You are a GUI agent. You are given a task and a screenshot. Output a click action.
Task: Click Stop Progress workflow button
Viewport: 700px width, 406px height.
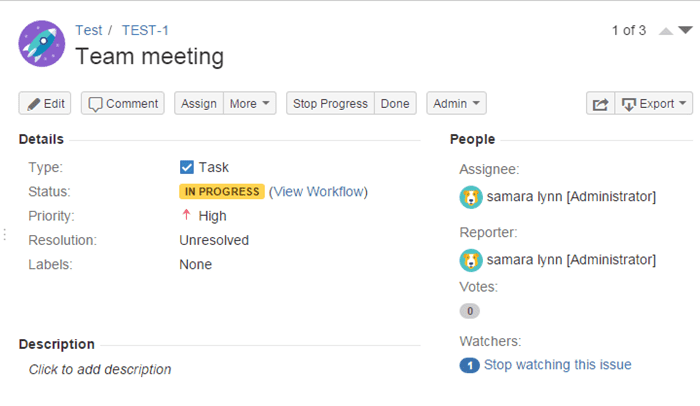click(330, 104)
